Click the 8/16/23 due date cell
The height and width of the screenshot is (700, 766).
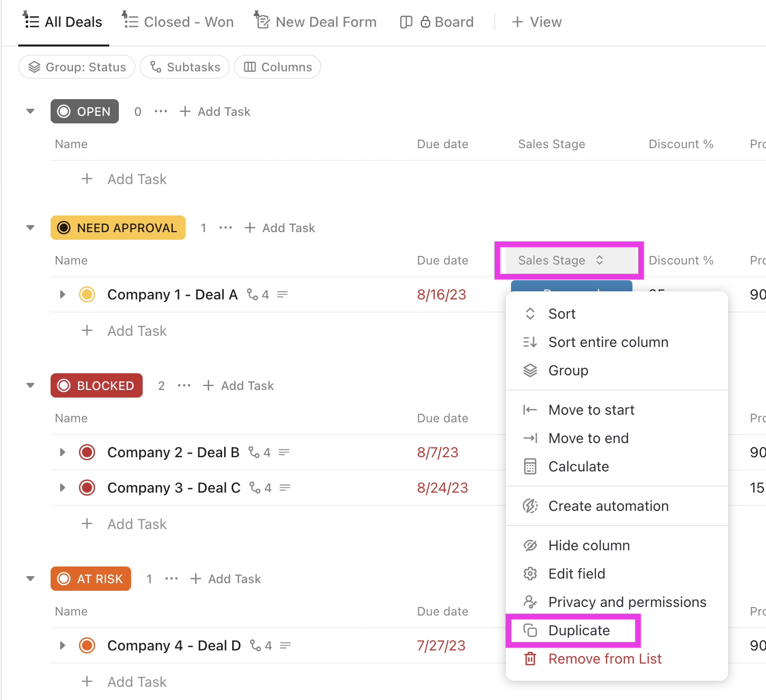(x=441, y=295)
